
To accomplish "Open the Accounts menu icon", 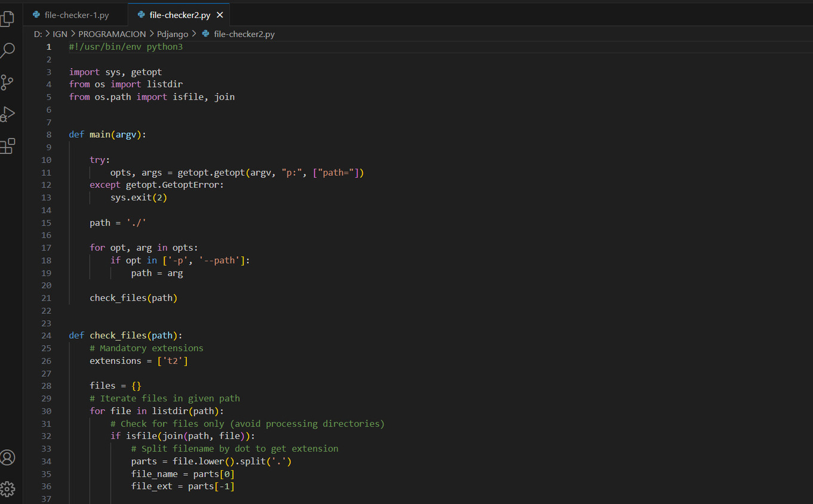I will 7,457.
